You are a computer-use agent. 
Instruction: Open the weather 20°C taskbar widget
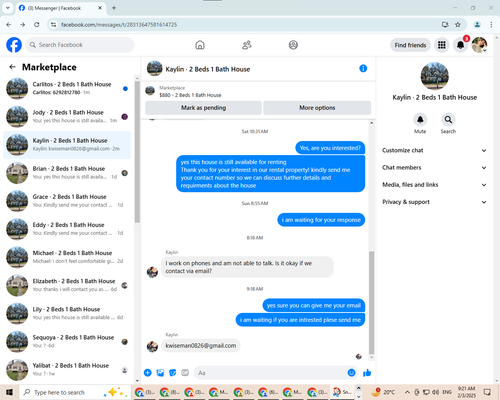pyautogui.click(x=383, y=392)
